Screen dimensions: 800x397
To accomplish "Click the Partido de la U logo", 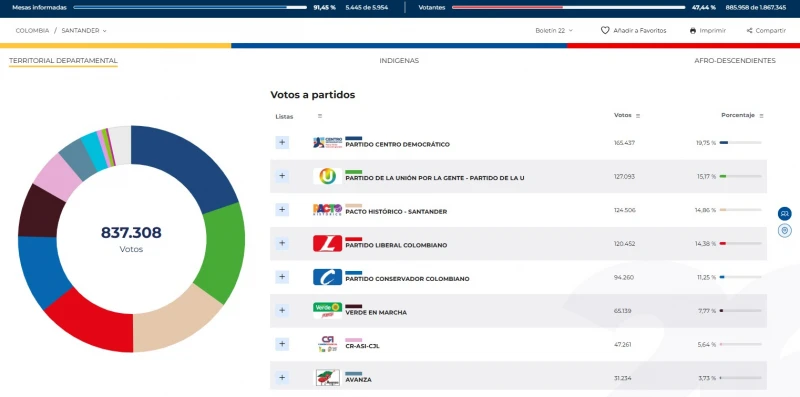I will (x=327, y=176).
